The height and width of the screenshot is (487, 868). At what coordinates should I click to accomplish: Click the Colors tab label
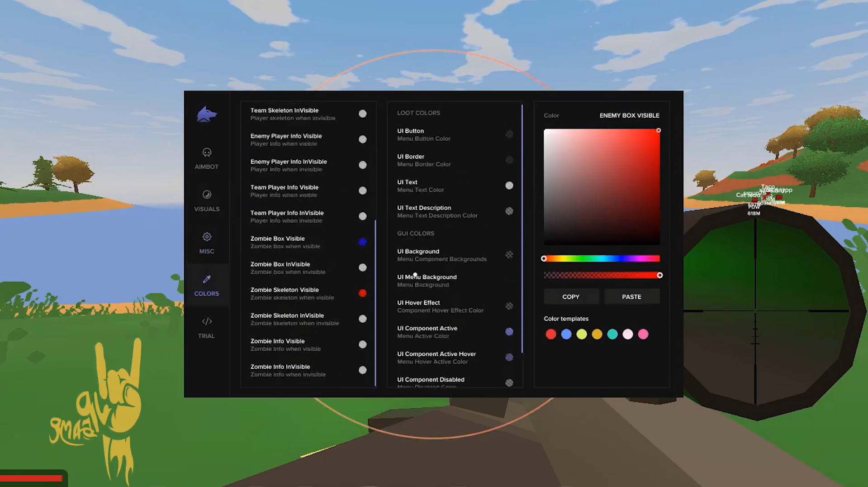pyautogui.click(x=206, y=294)
